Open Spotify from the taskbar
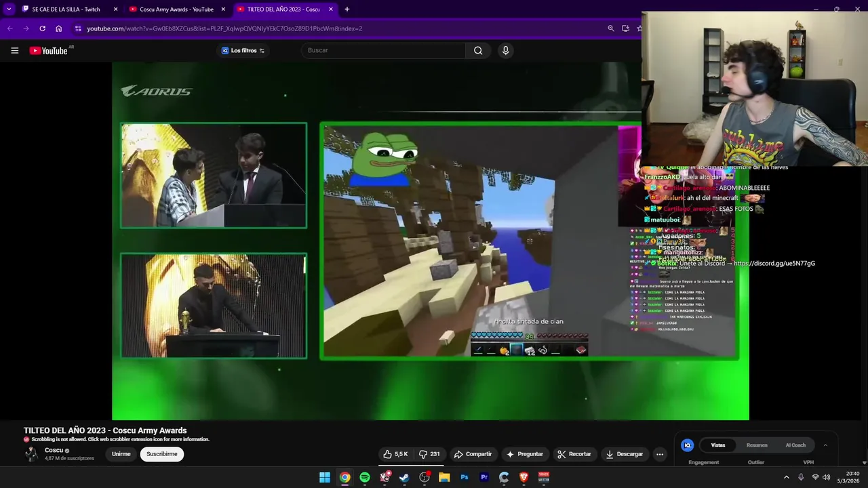The width and height of the screenshot is (868, 488). (365, 477)
